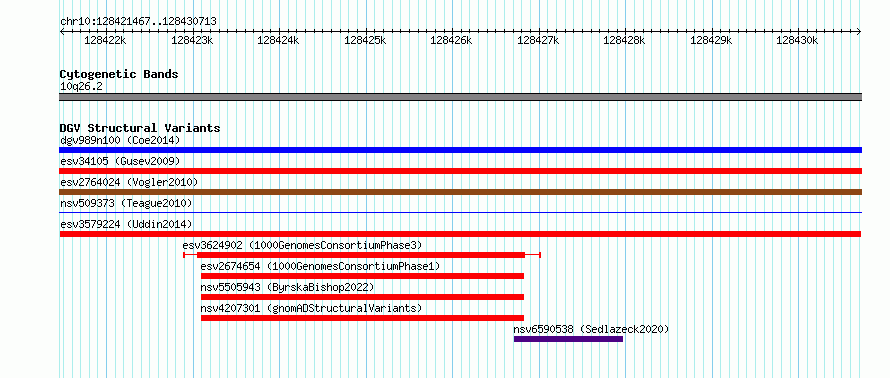Open nsv4207301 (gnomADStructuralVariants) label
The image size is (890, 378).
(x=312, y=308)
